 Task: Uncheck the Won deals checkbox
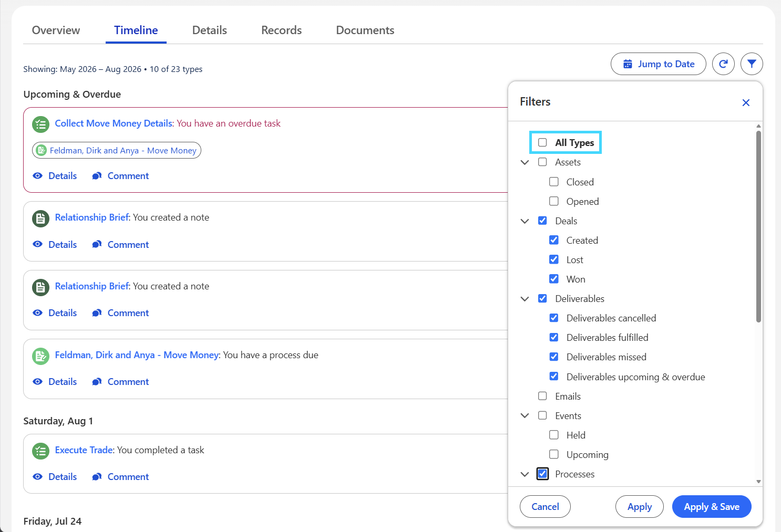(x=554, y=279)
